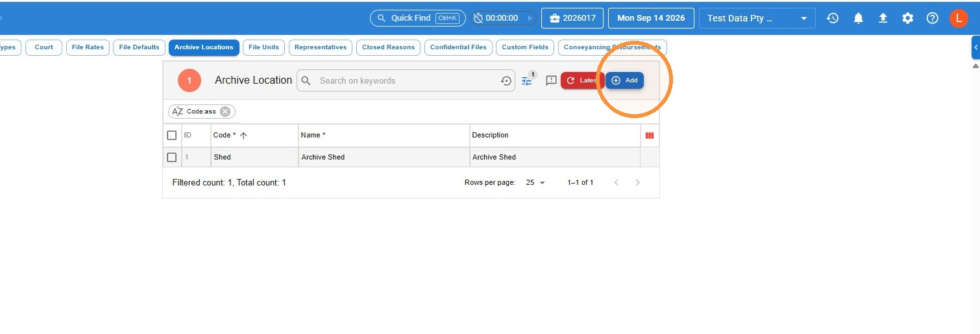Screen dimensions: 980x334
Task: Go to the next page arrow
Action: (x=637, y=183)
